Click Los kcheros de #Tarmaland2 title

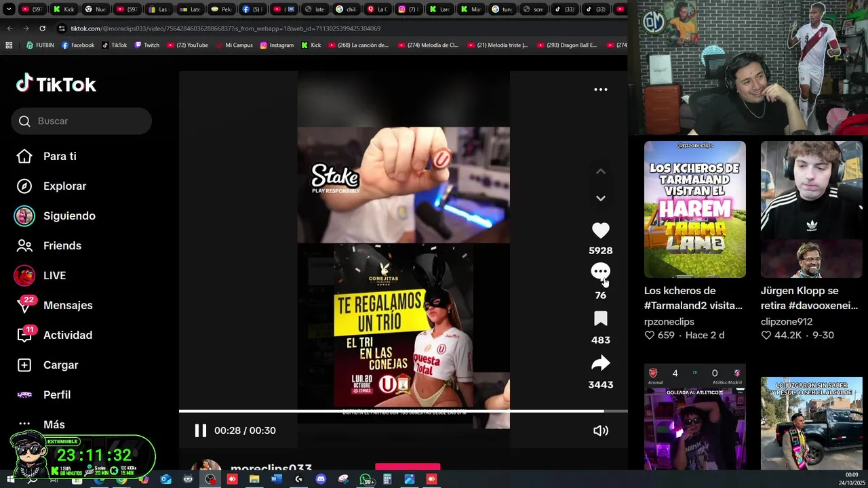point(693,298)
